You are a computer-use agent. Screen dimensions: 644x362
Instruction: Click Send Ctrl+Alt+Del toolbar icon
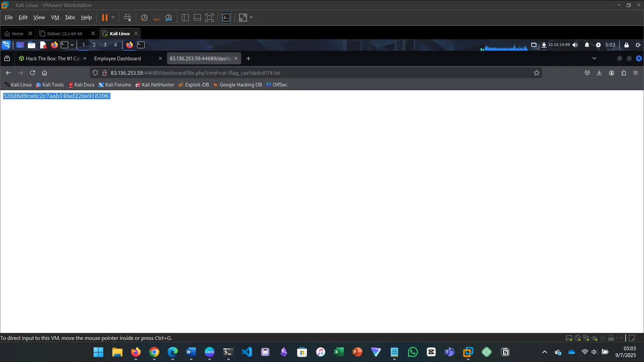(x=127, y=17)
